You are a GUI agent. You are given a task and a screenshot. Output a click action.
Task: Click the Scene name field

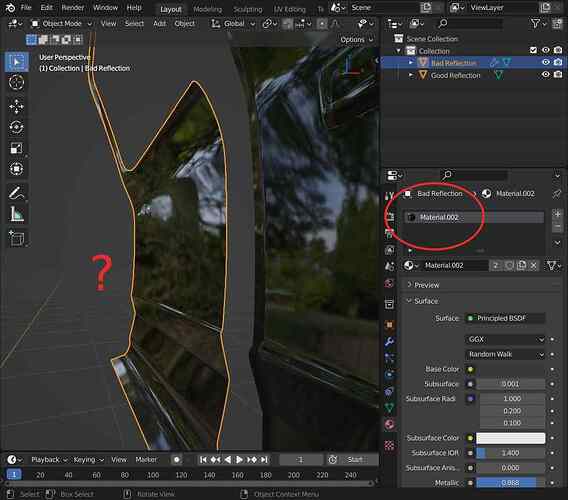point(385,8)
